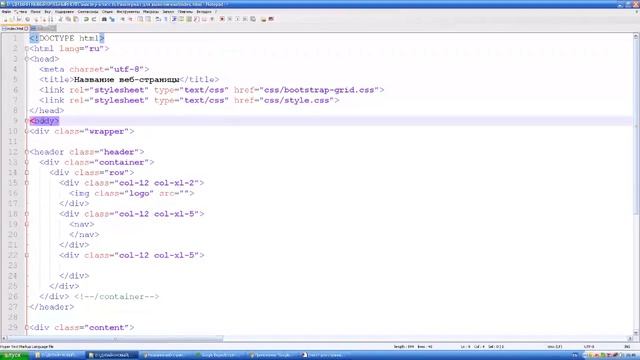Image resolution: width=640 pixels, height=360 pixels.
Task: Click the horizontal scrollbar thumb
Action: click(115, 339)
